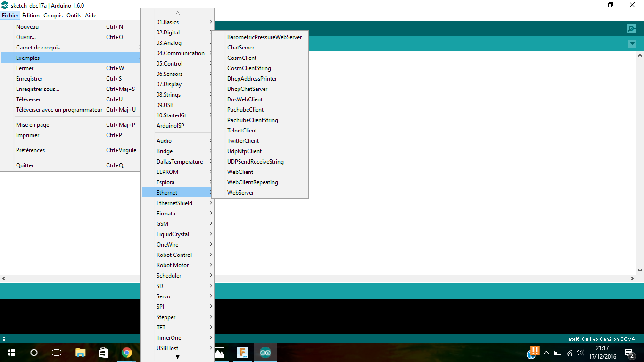Image resolution: width=644 pixels, height=362 pixels.
Task: Open the Task View icon
Action: click(x=57, y=353)
